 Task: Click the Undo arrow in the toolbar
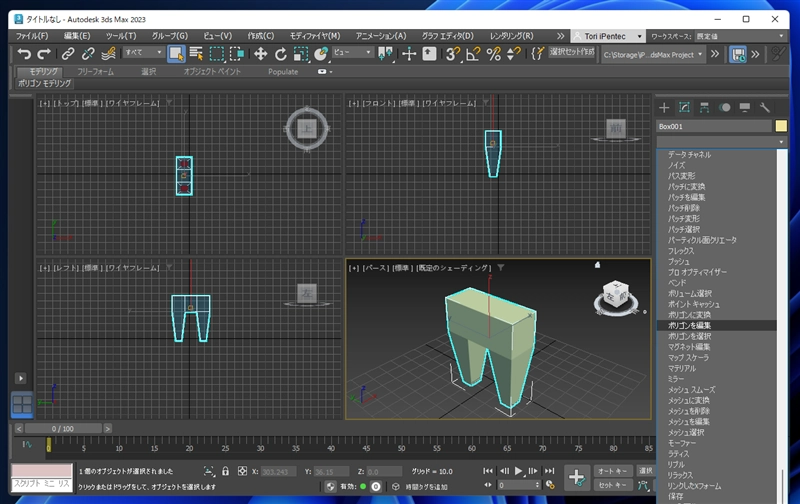[24, 54]
